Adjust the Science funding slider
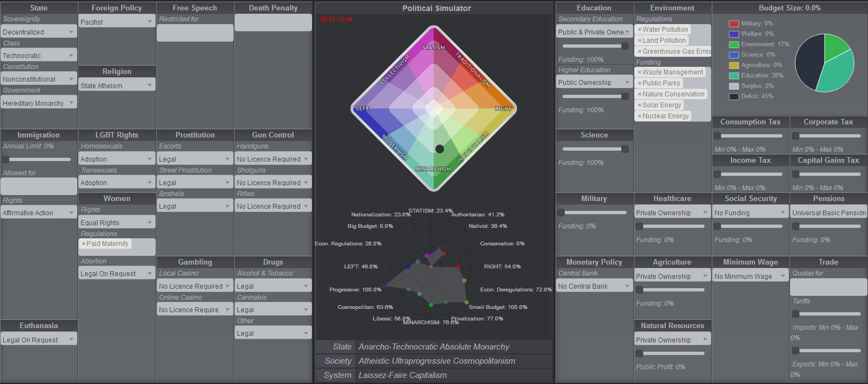 595,149
